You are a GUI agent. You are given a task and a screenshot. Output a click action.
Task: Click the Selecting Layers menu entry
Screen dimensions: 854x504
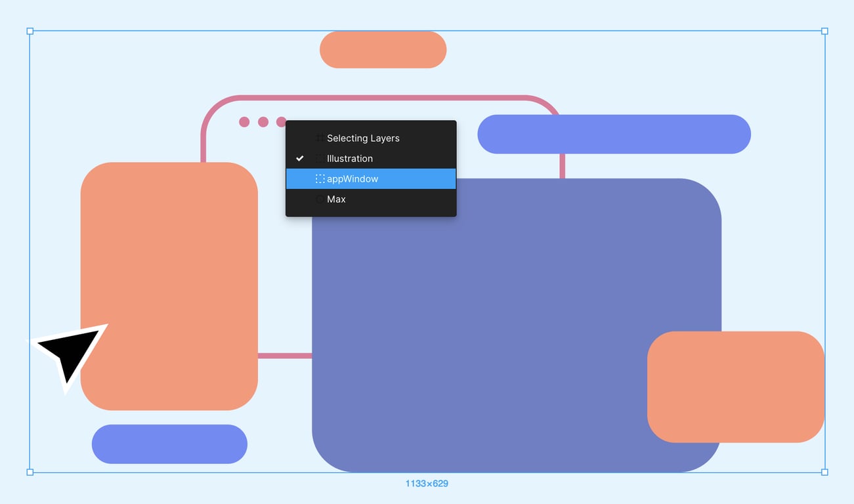pyautogui.click(x=363, y=138)
